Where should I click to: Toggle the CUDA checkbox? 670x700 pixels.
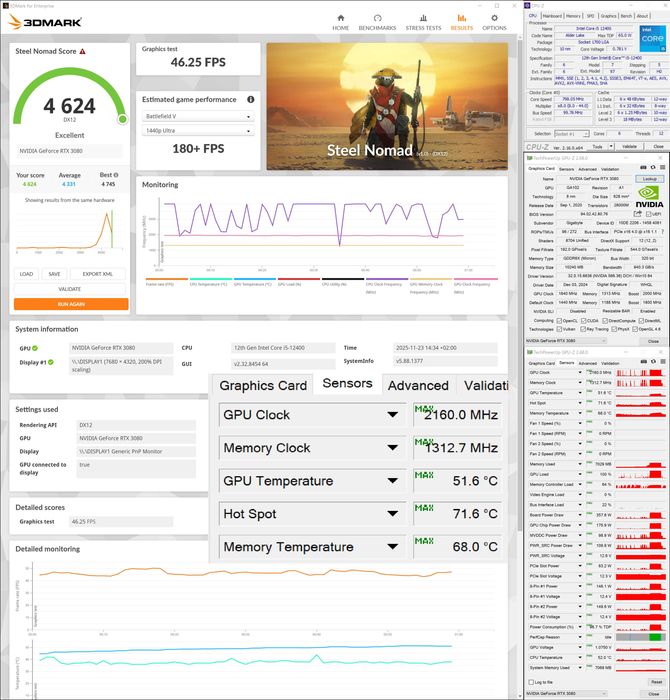tap(583, 321)
